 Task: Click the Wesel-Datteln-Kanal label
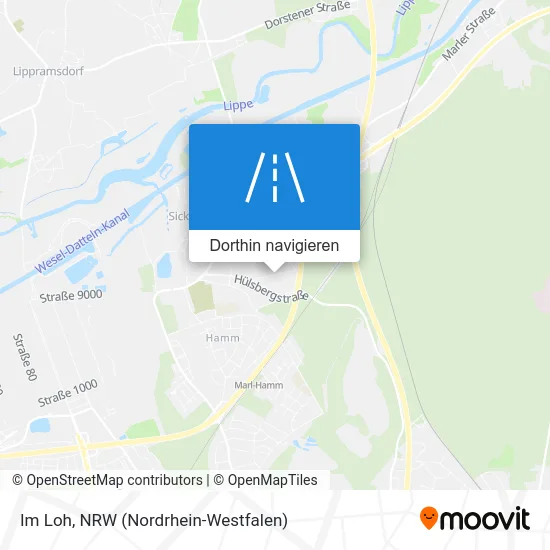pyautogui.click(x=82, y=241)
